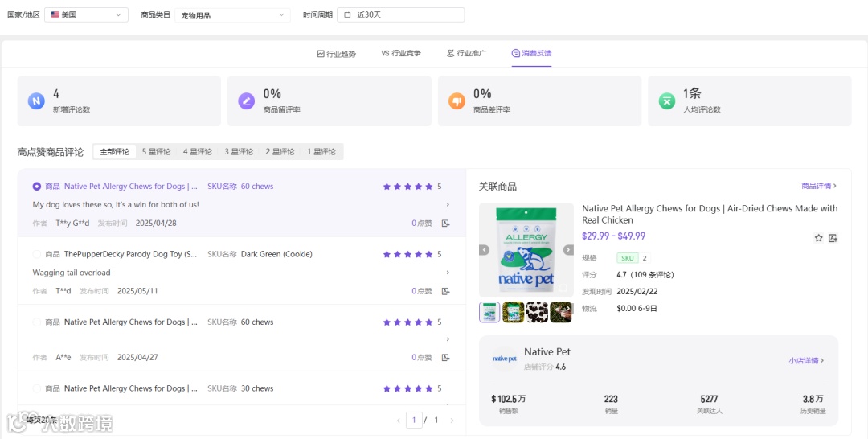Viewport: 868px width, 439px height.
Task: Click the 5277 关联达人 value
Action: 709,399
